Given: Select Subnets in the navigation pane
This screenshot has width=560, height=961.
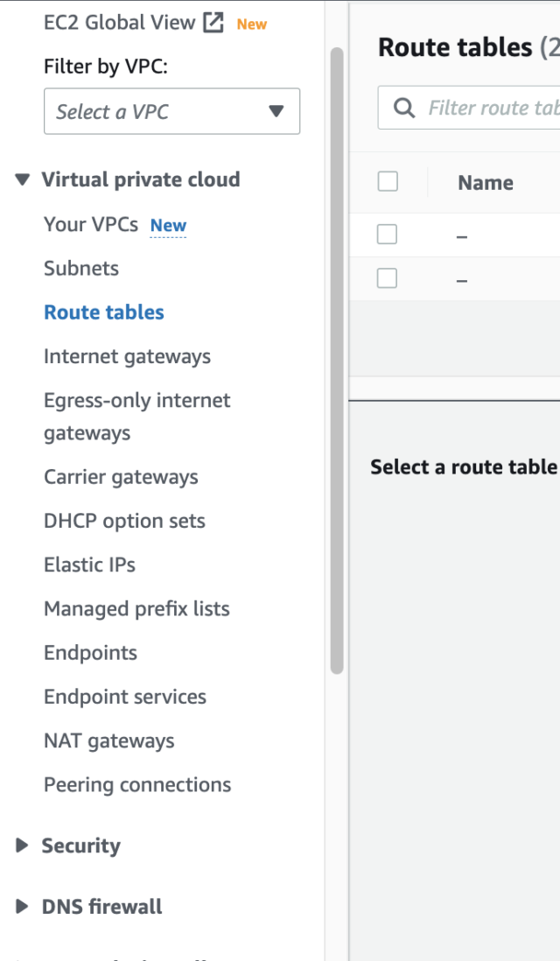Looking at the screenshot, I should pyautogui.click(x=80, y=269).
